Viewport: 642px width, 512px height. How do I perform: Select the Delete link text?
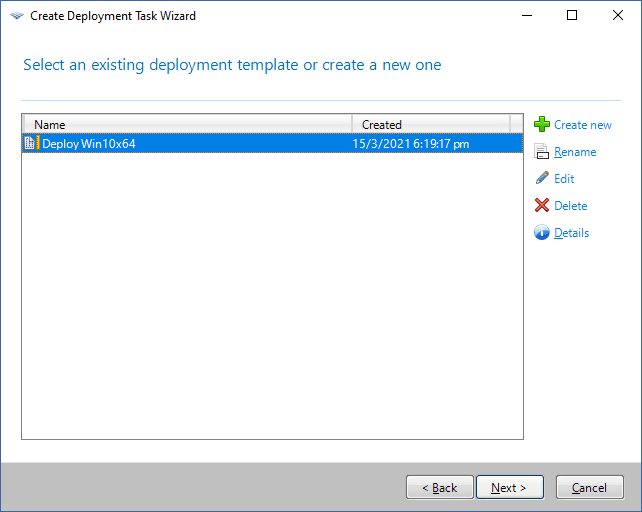pos(571,205)
